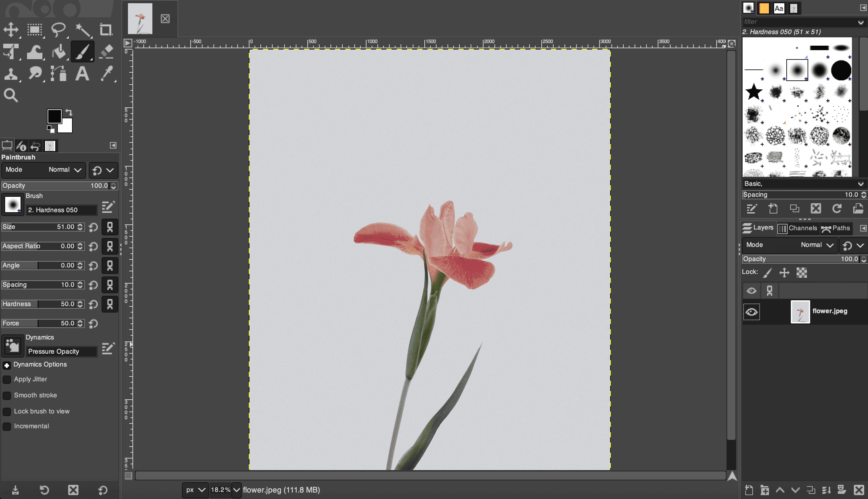Open the brush editor from Paintbrush options
The image size is (868, 499).
pos(108,207)
